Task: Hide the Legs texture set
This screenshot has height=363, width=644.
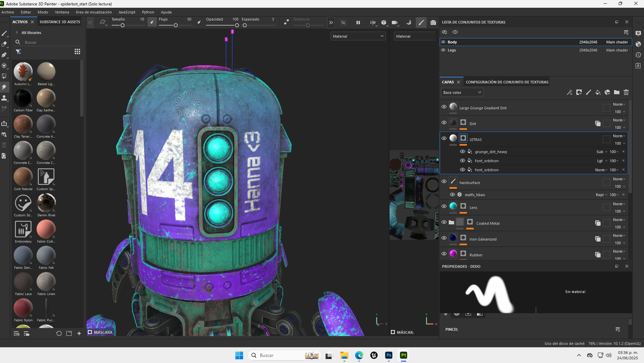Action: click(x=443, y=50)
